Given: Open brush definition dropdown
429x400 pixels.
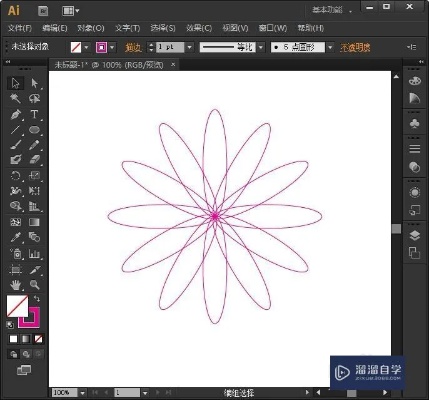Looking at the screenshot, I should [x=330, y=47].
